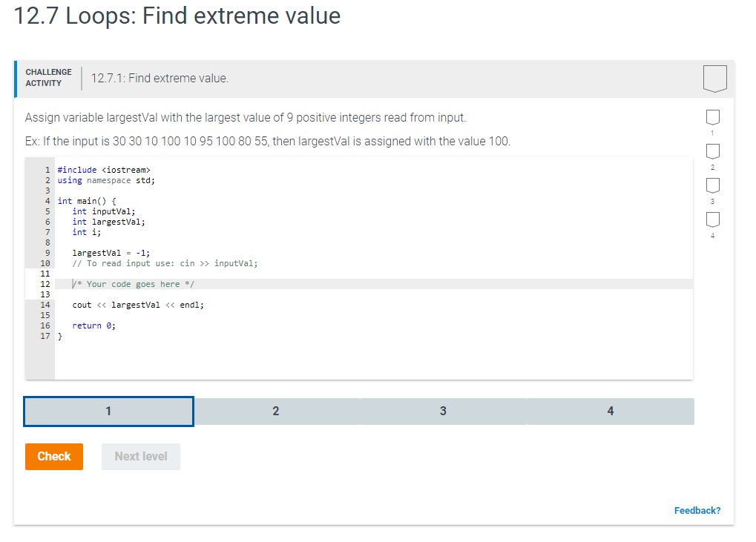This screenshot has width=756, height=542.
Task: Select the level 1 progress segment
Action: (108, 411)
